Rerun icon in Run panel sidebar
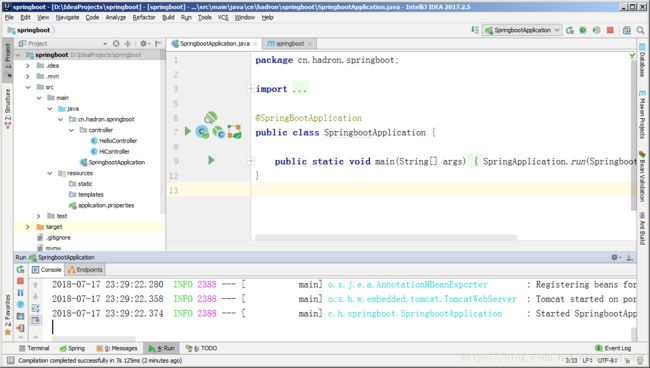 click(20, 270)
